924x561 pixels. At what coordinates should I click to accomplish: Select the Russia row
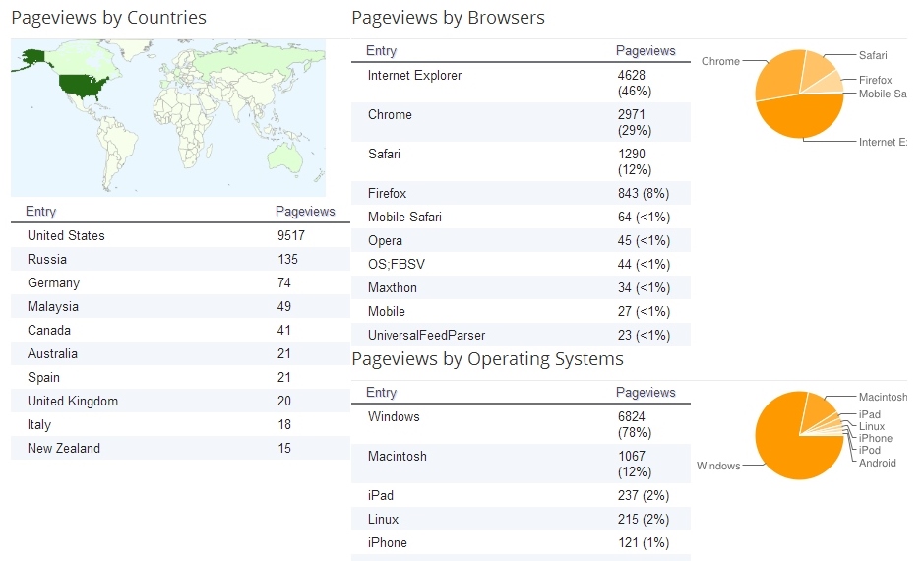click(180, 259)
